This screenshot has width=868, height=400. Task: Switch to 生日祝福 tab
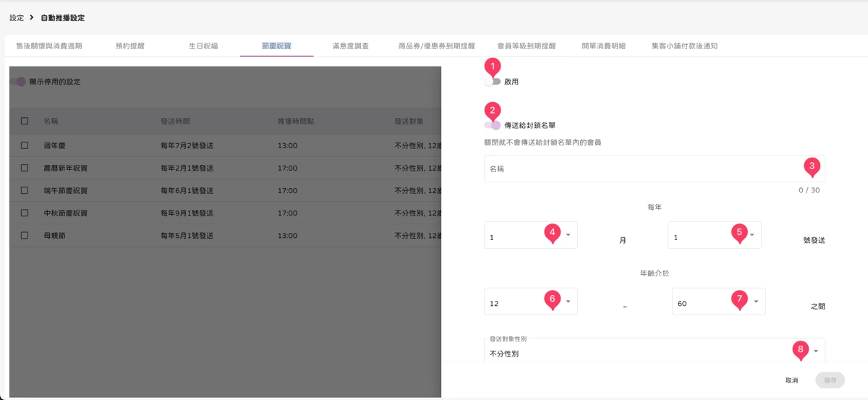point(203,46)
